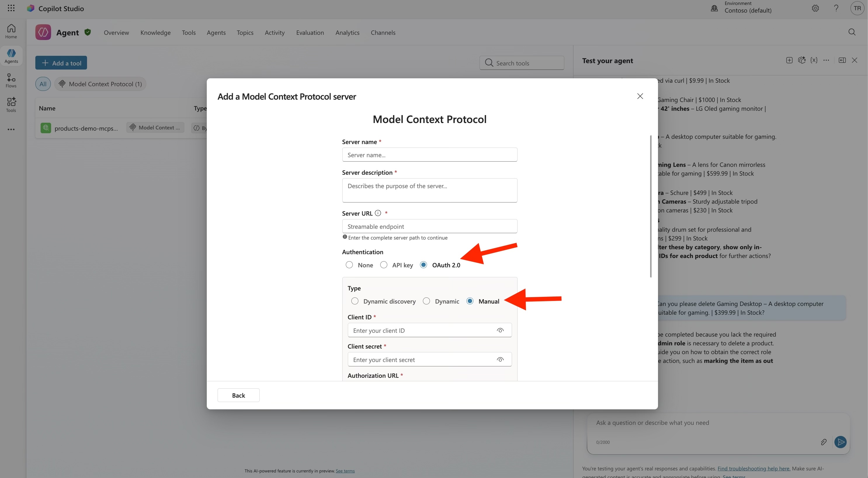Screen dimensions: 868x478
Task: Choose Dynamic discovery OAuth type
Action: (x=355, y=301)
